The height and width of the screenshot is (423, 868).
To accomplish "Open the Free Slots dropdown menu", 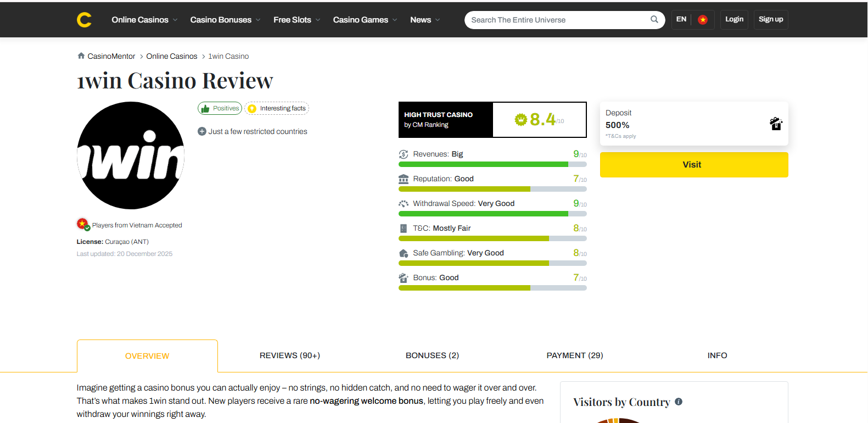I will pos(296,20).
